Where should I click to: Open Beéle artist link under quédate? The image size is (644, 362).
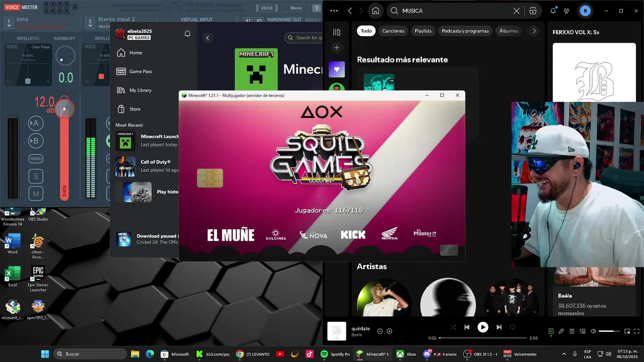356,335
